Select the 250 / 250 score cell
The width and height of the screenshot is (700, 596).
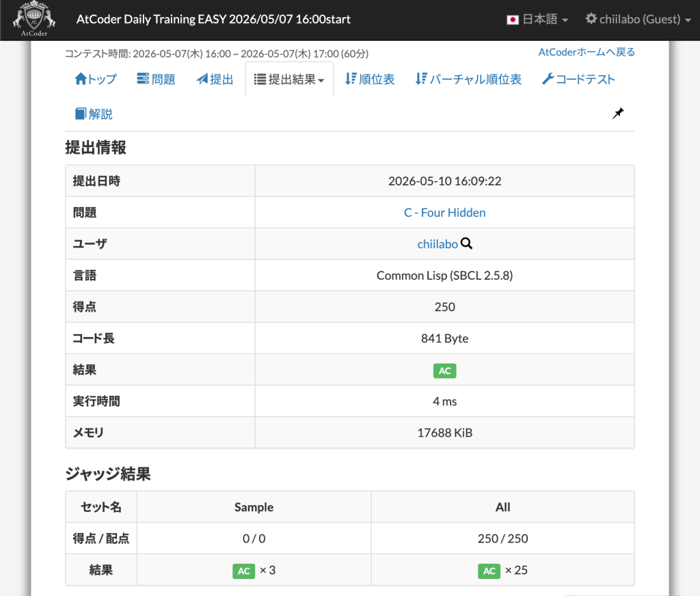[x=502, y=539]
